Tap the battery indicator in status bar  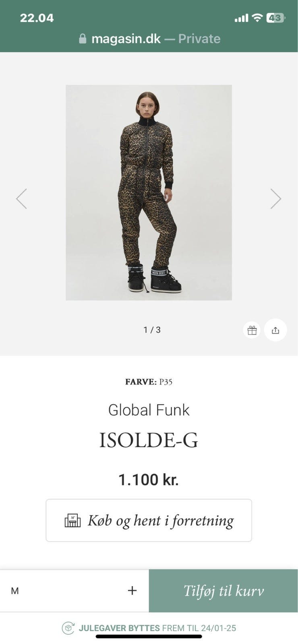[276, 18]
